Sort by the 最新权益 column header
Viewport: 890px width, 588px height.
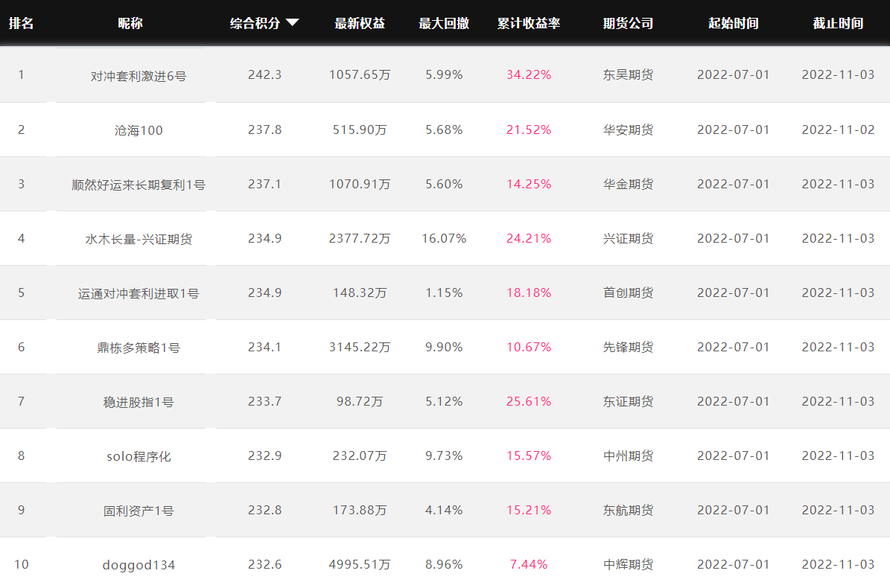pos(360,23)
